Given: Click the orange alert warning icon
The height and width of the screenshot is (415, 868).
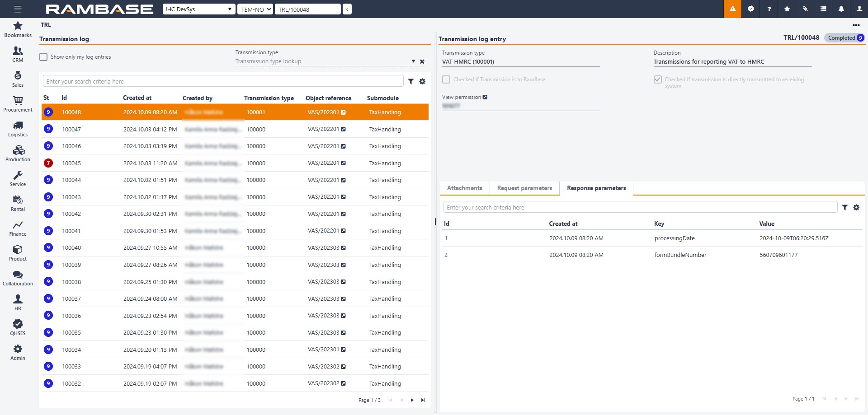Looking at the screenshot, I should (x=732, y=9).
